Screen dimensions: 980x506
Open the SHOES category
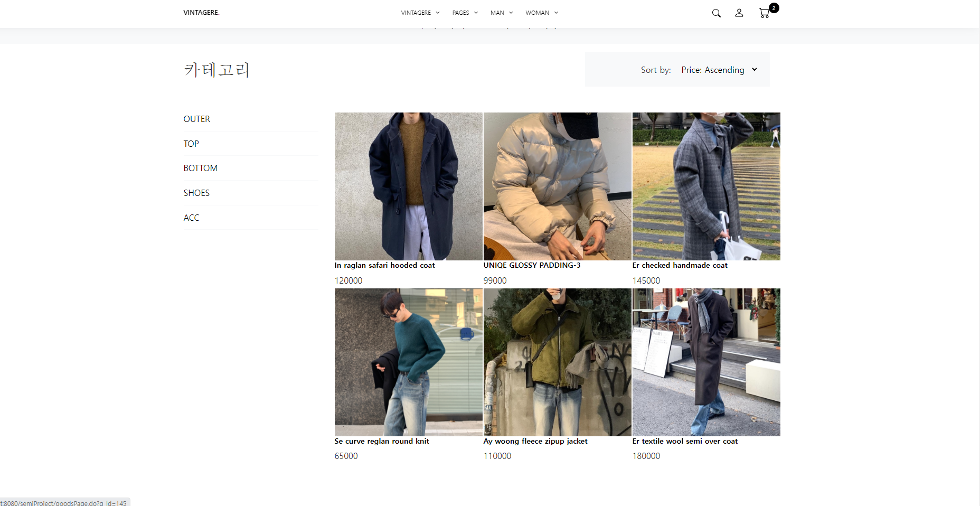(x=196, y=193)
